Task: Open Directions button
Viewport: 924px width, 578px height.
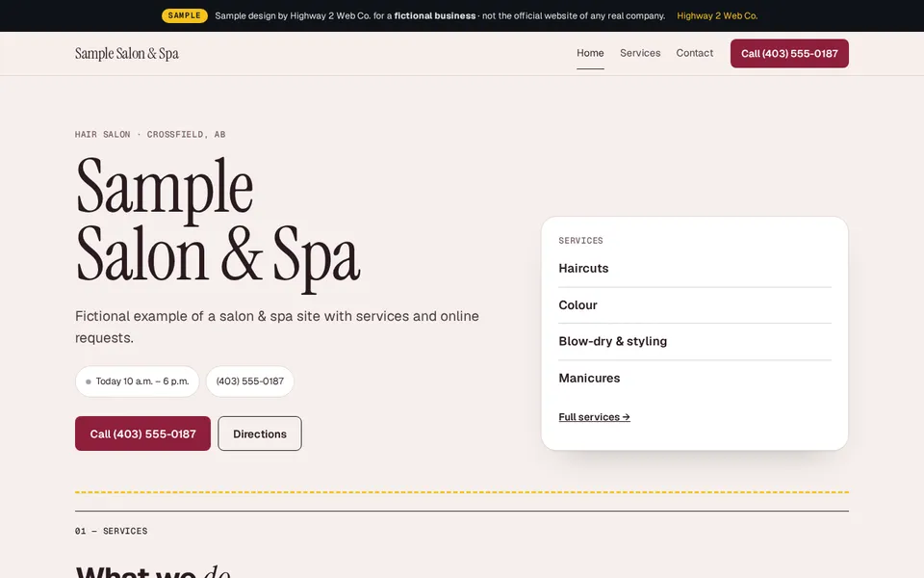Action: 260,433
